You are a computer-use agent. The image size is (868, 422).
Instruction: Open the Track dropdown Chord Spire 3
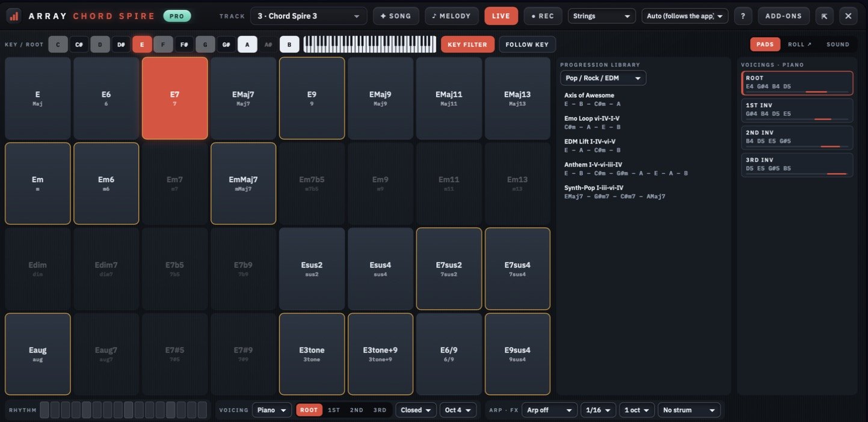point(309,16)
